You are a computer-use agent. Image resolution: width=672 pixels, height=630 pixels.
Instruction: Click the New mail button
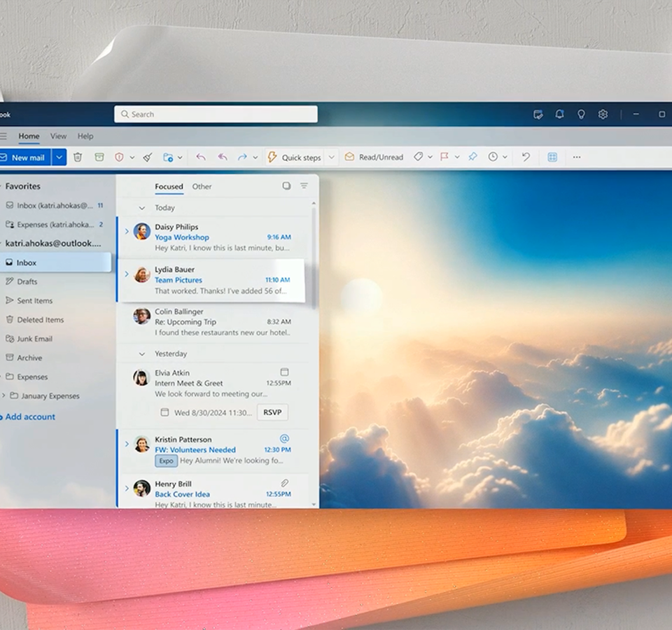25,157
